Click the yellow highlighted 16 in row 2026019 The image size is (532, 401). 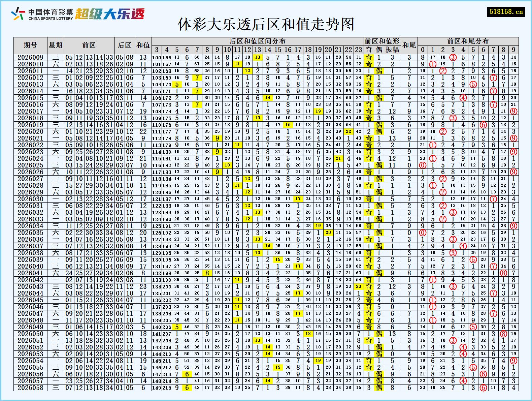pyautogui.click(x=288, y=125)
